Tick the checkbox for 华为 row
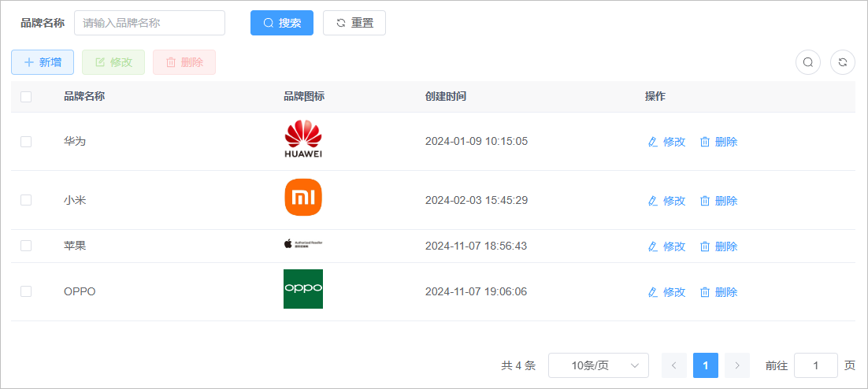 click(26, 142)
